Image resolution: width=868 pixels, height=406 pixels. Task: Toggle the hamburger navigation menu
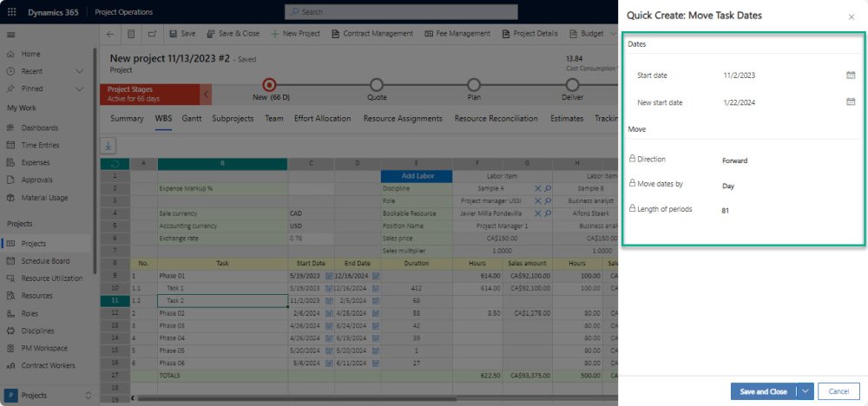click(x=11, y=35)
